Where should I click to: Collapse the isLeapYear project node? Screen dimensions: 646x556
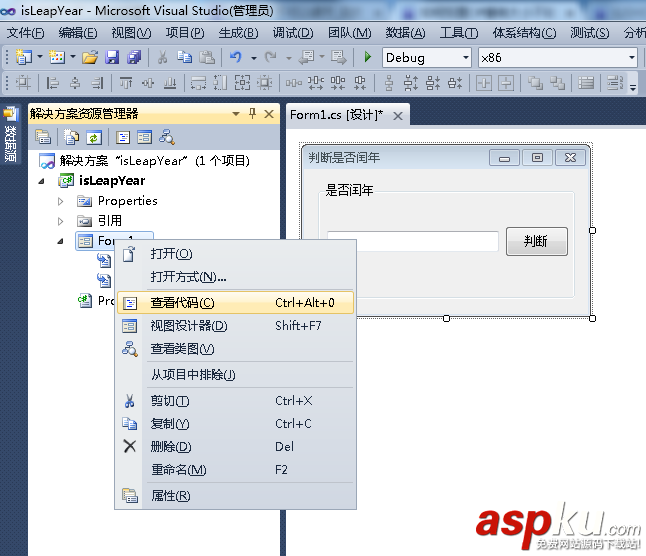[41, 181]
